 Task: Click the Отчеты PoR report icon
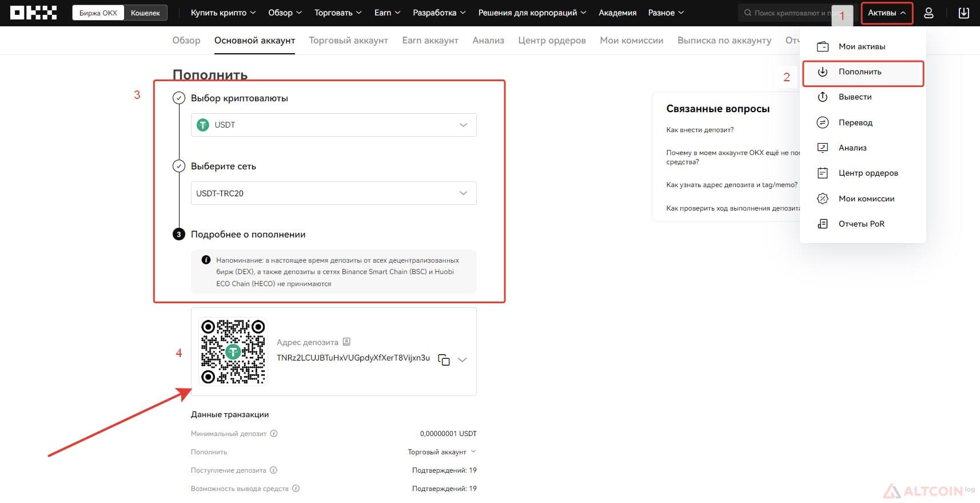pyautogui.click(x=823, y=224)
